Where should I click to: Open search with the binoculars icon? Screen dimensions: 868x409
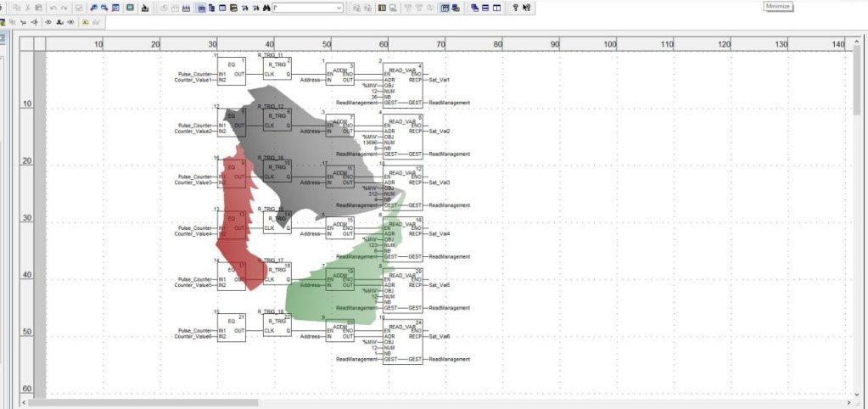(x=266, y=8)
